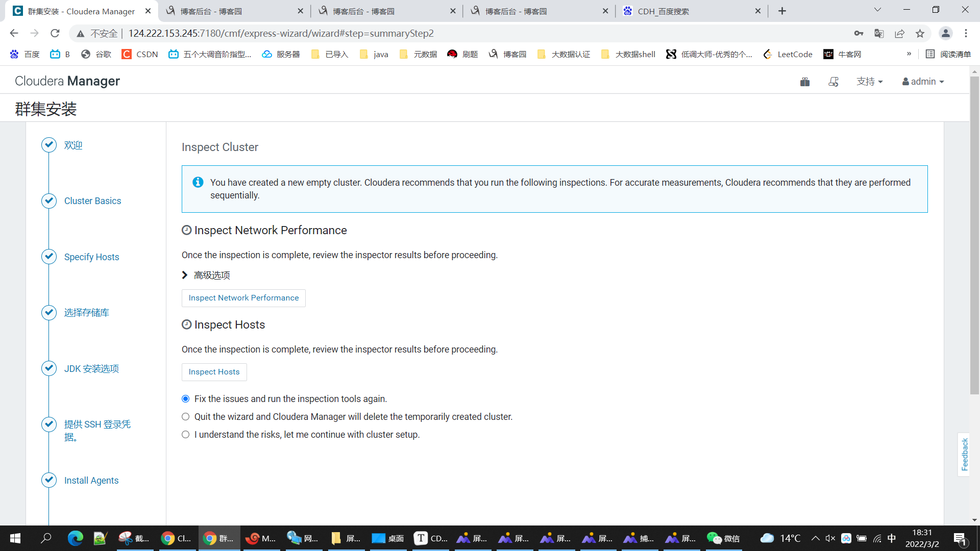Select 'I understand the risks' radio option

coord(186,435)
